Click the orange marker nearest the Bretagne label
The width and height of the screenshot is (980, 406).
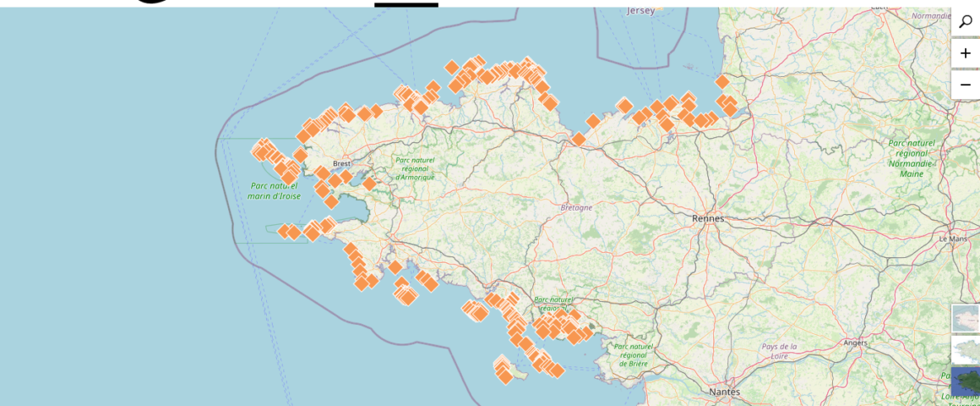pos(579,139)
